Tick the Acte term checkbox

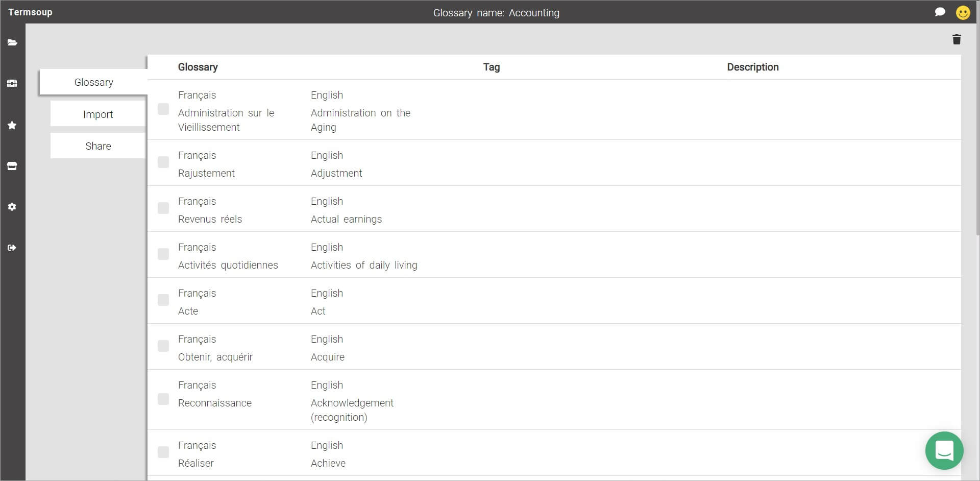(163, 300)
